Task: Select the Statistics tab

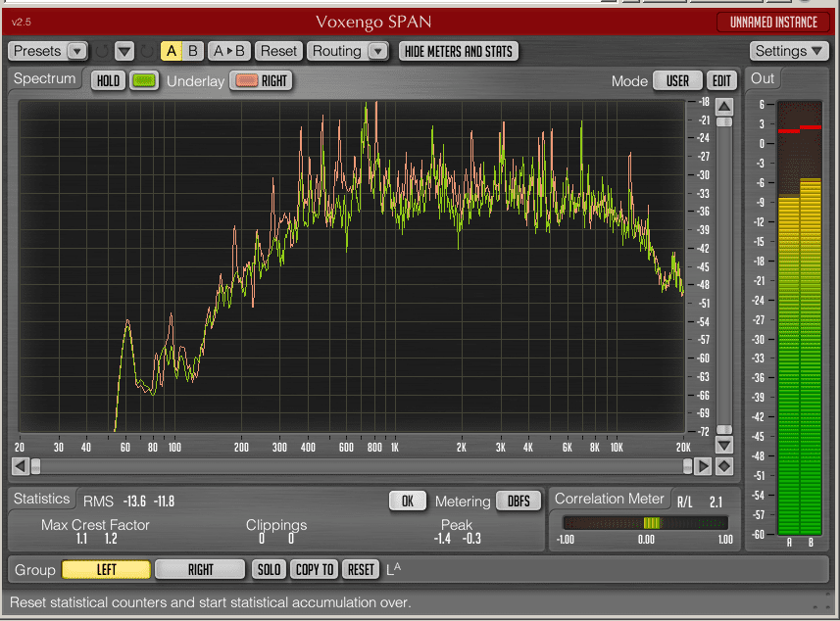Action: point(42,499)
